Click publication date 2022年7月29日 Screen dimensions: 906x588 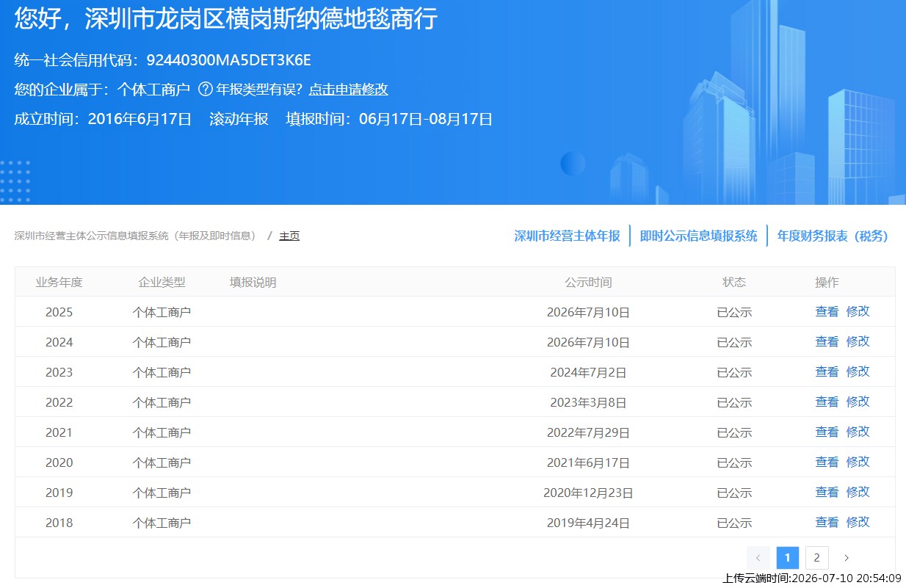tap(588, 432)
